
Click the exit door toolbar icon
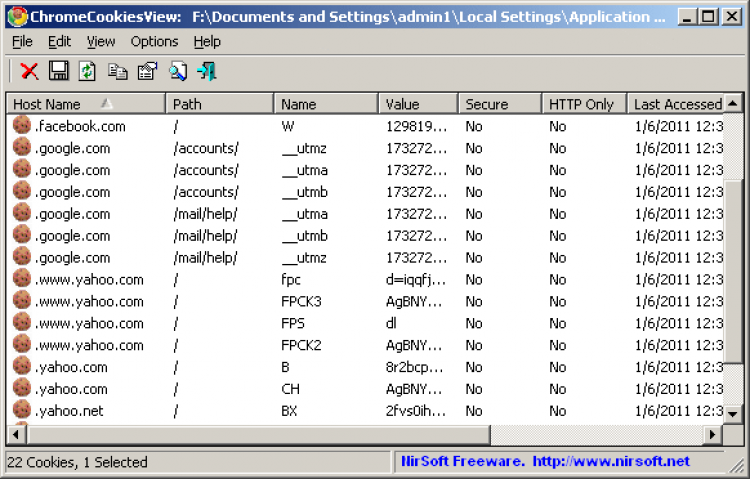pos(207,71)
